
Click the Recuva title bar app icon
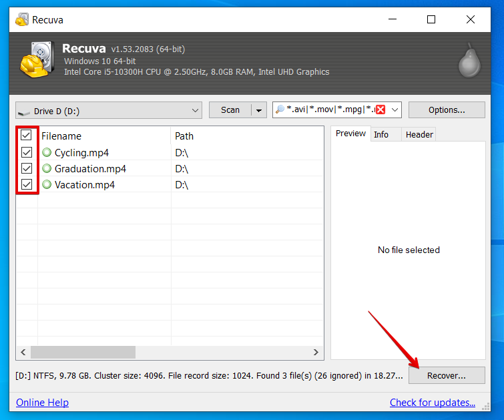[x=21, y=19]
